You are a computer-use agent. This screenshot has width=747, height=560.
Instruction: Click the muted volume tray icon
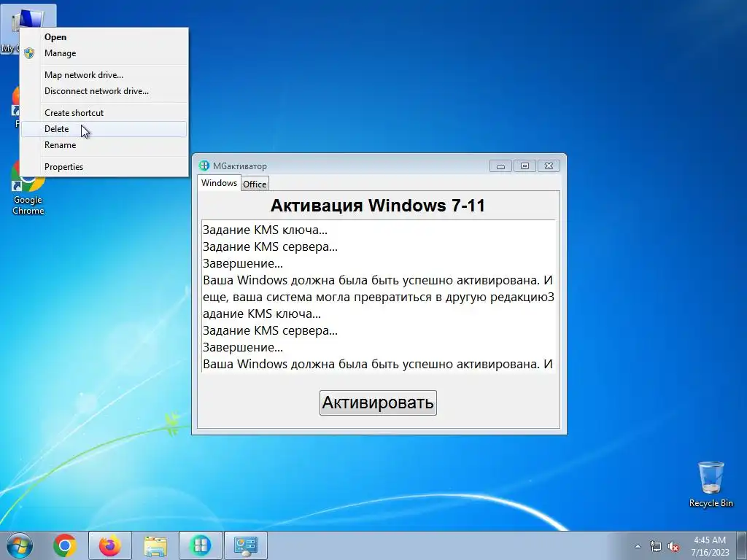[x=673, y=546]
